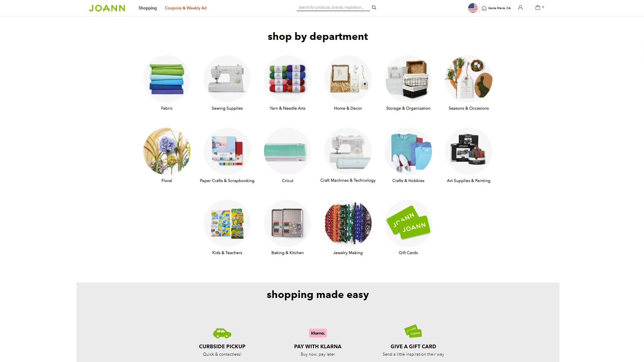Click the Pay with Klarna icon
The height and width of the screenshot is (362, 644).
tap(318, 333)
